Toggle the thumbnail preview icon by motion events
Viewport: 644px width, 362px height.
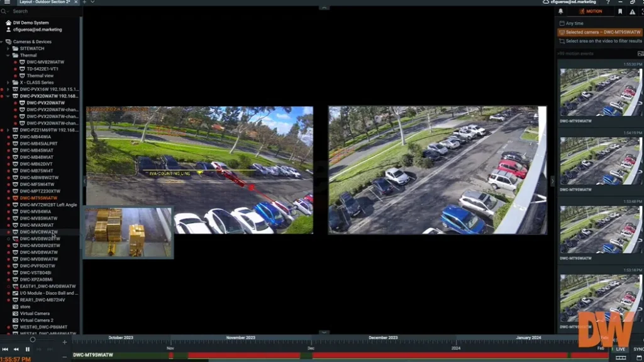tap(640, 54)
